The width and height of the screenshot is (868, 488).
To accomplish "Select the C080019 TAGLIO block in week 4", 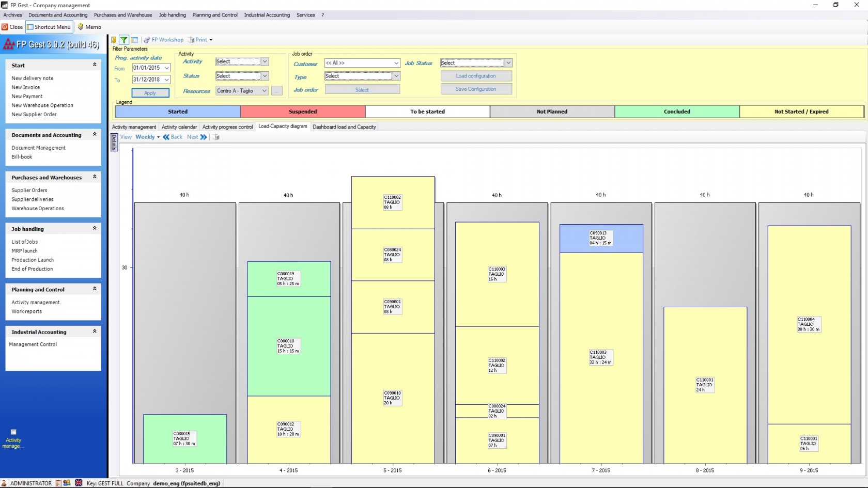I will 289,279.
